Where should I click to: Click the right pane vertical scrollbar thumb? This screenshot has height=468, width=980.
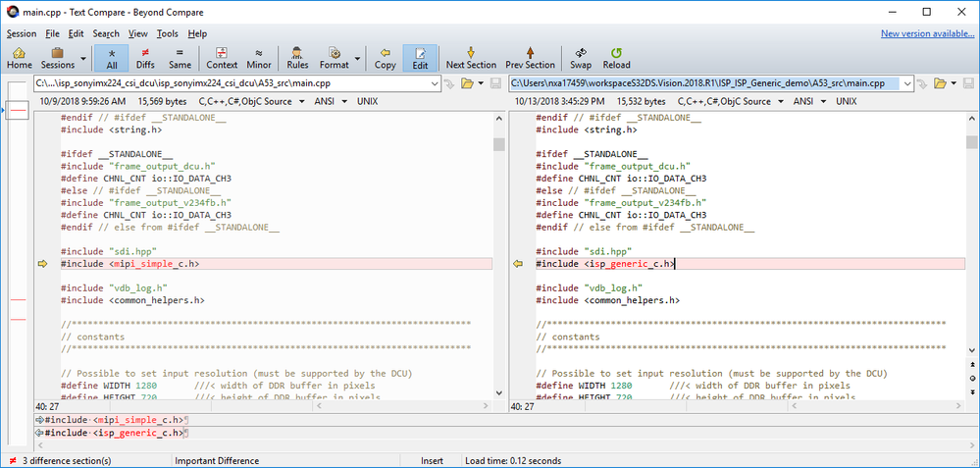coord(971,142)
